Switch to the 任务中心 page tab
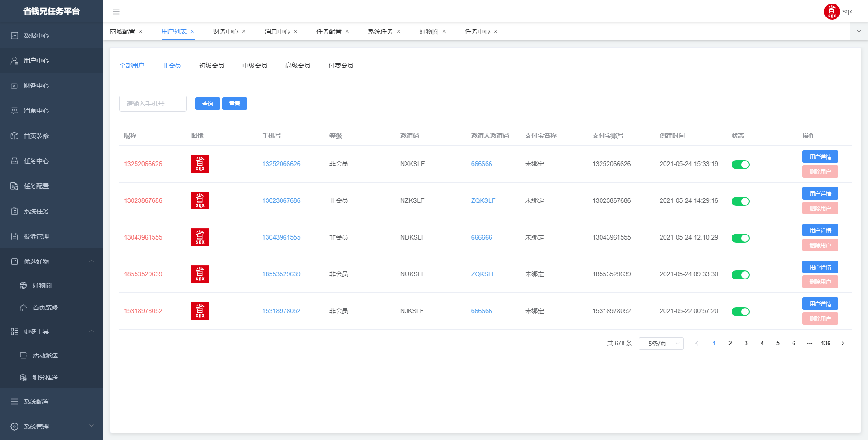Screen dimensions: 868x440 [x=477, y=31]
